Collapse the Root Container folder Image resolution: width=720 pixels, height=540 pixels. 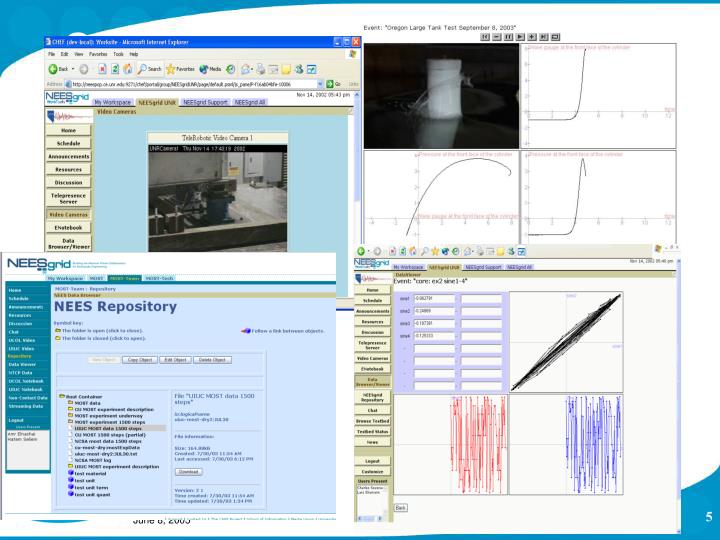coord(62,397)
